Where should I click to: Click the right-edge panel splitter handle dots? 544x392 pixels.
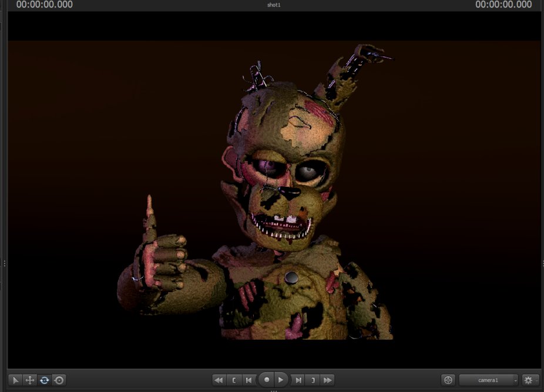click(543, 263)
